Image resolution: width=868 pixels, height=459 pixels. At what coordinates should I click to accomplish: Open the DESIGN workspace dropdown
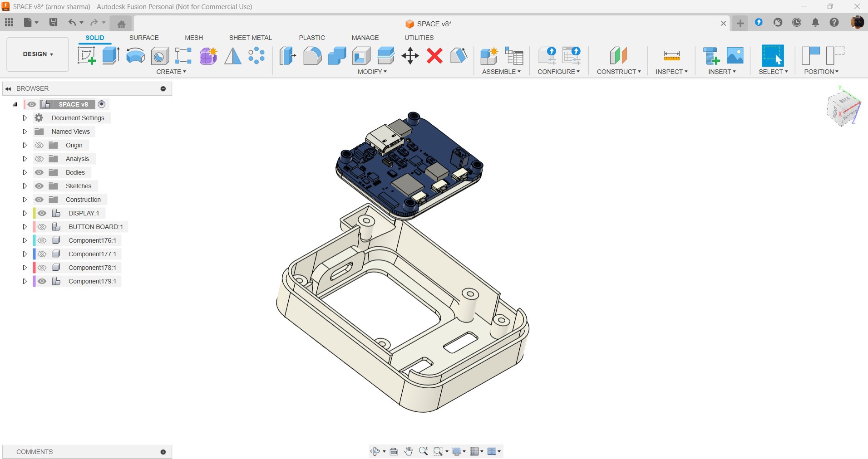[38, 54]
